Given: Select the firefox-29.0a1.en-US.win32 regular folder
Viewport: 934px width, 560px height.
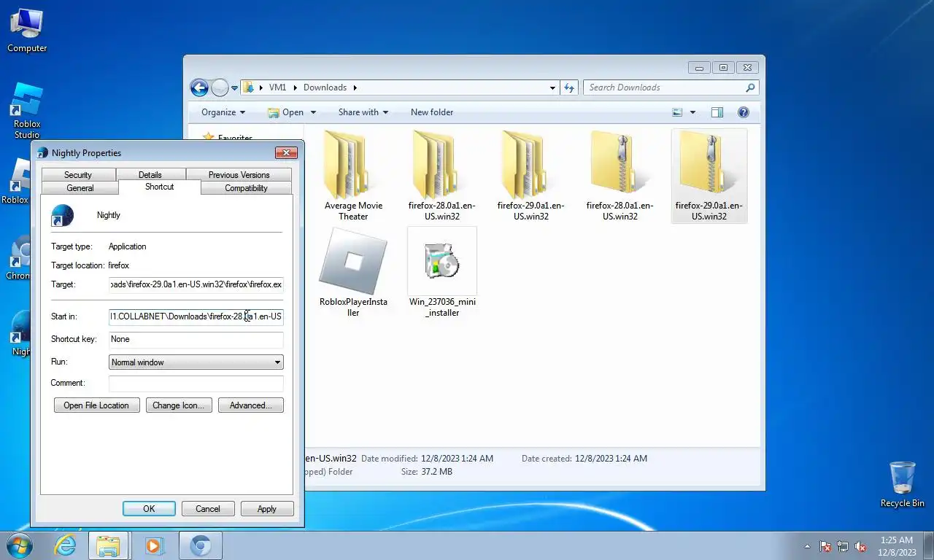Looking at the screenshot, I should click(x=530, y=176).
